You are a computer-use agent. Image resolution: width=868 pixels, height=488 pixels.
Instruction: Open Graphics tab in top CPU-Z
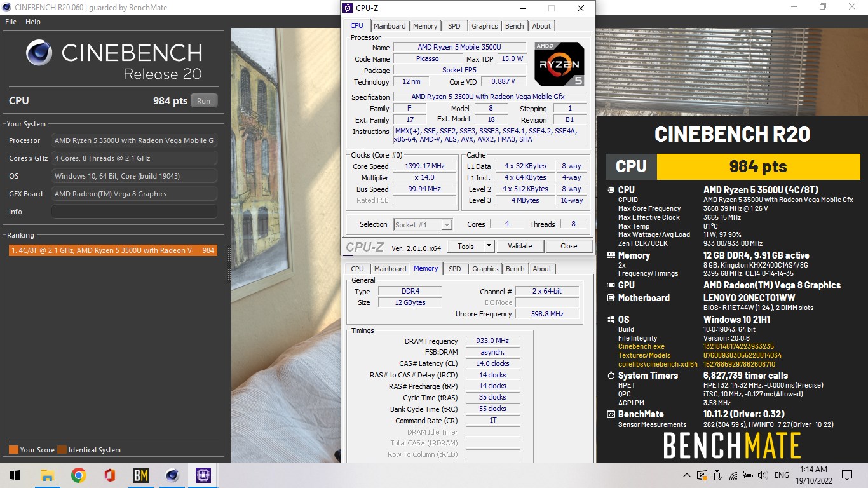point(485,26)
